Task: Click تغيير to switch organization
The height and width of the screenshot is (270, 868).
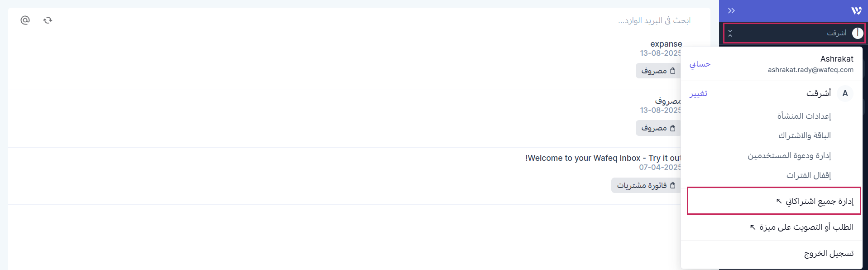Action: click(698, 93)
